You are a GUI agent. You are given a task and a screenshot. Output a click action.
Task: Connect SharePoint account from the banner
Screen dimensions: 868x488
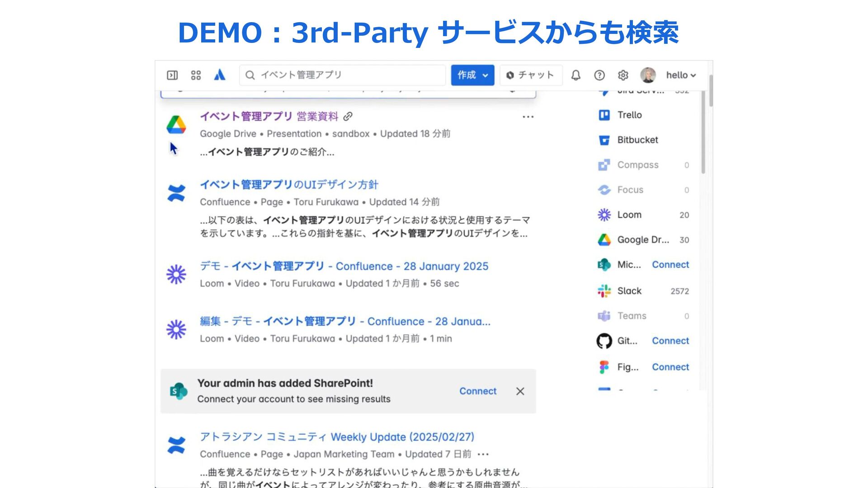coord(478,391)
